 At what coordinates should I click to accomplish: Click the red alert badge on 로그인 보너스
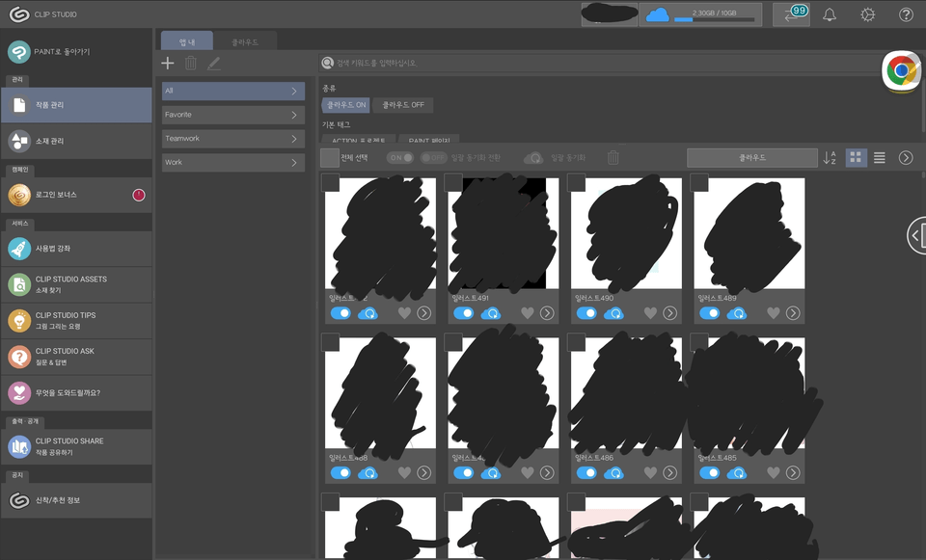[x=139, y=195]
